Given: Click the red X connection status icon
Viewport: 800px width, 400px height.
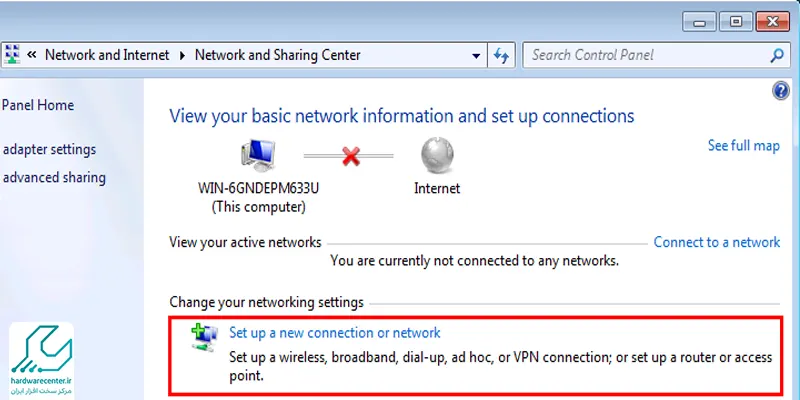Looking at the screenshot, I should [x=351, y=156].
